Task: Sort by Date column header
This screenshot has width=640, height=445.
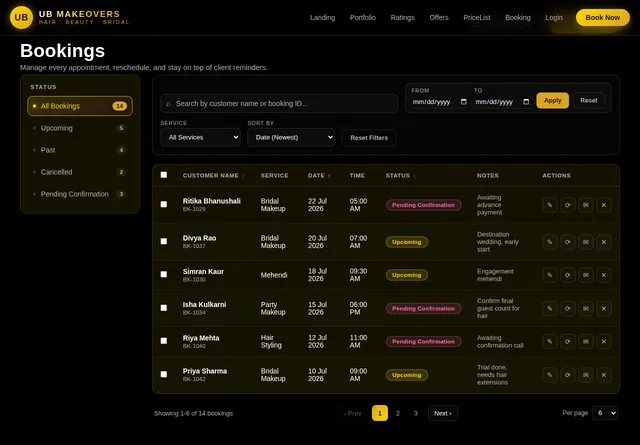Action: (319, 176)
